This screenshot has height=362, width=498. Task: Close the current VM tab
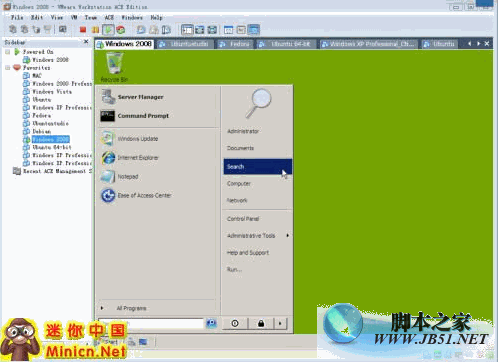[x=487, y=44]
